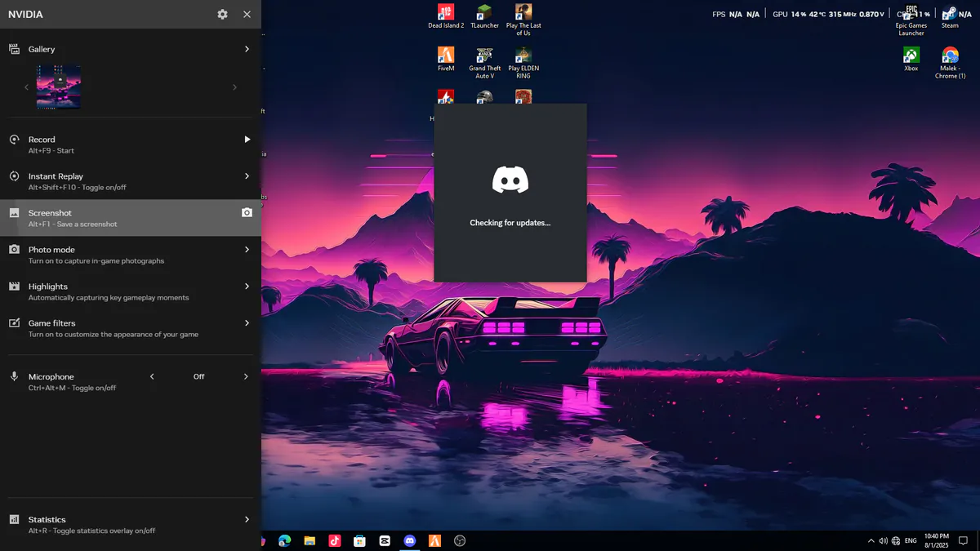This screenshot has width=980, height=551.
Task: Show hidden system tray icons
Action: point(871,540)
